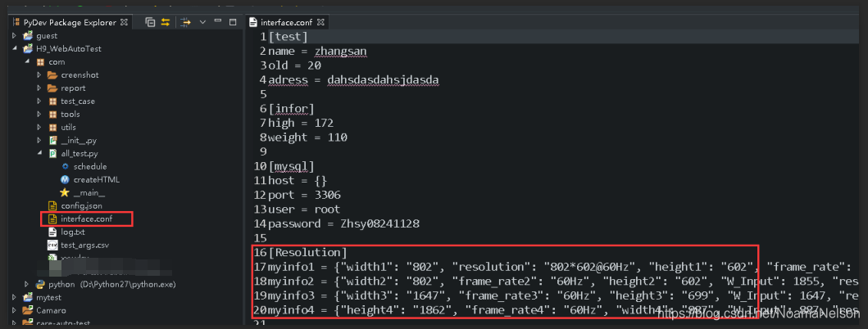Click the guest project icon
The height and width of the screenshot is (329, 868).
point(27,36)
